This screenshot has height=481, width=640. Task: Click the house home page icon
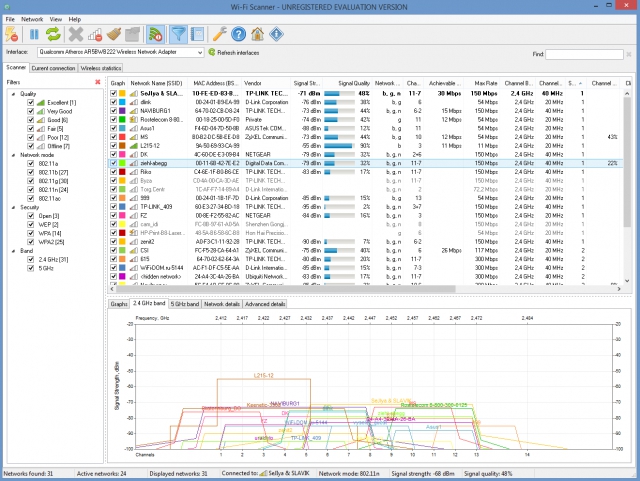(x=257, y=34)
